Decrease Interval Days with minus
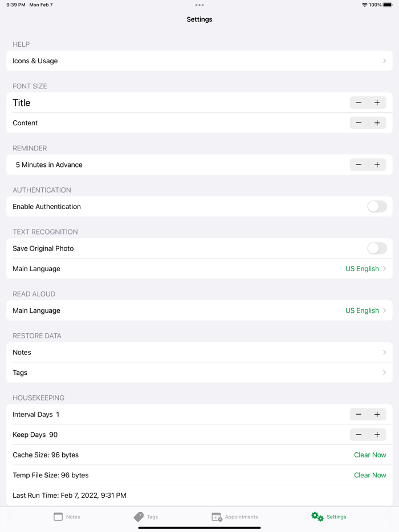The height and width of the screenshot is (532, 399). [359, 415]
